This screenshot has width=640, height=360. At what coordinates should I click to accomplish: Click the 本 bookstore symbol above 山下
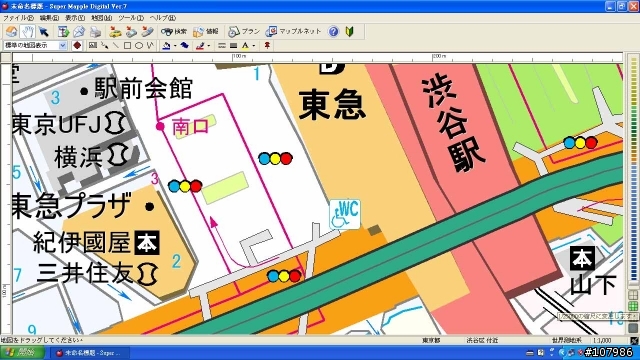point(582,258)
